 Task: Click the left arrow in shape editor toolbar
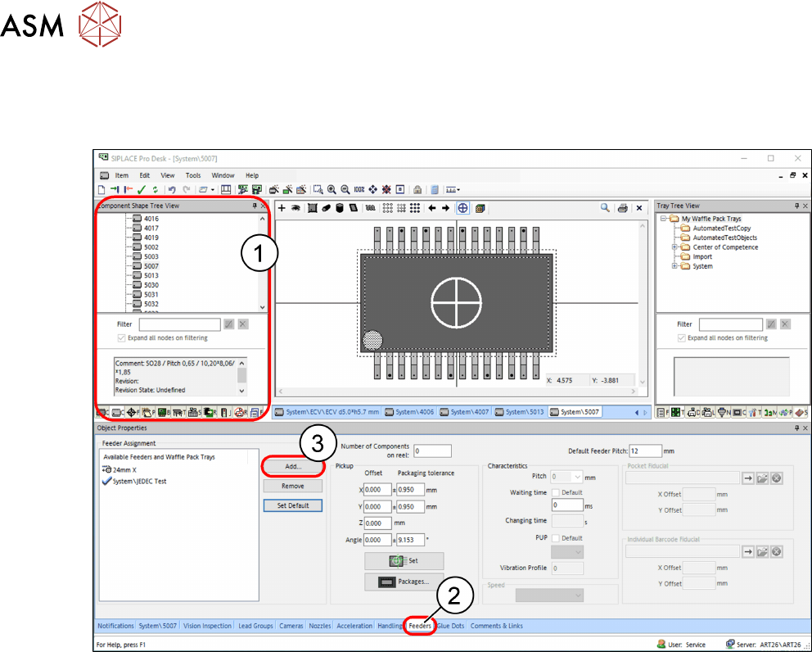pos(432,208)
